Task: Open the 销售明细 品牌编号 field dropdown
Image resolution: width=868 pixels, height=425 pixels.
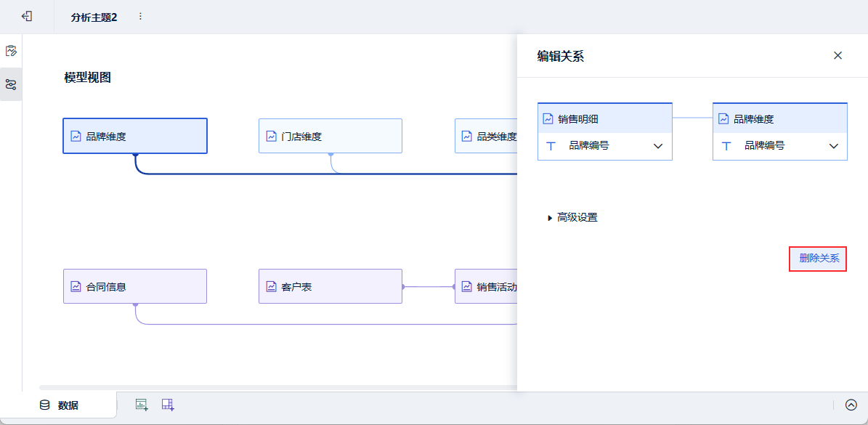Action: click(x=658, y=146)
